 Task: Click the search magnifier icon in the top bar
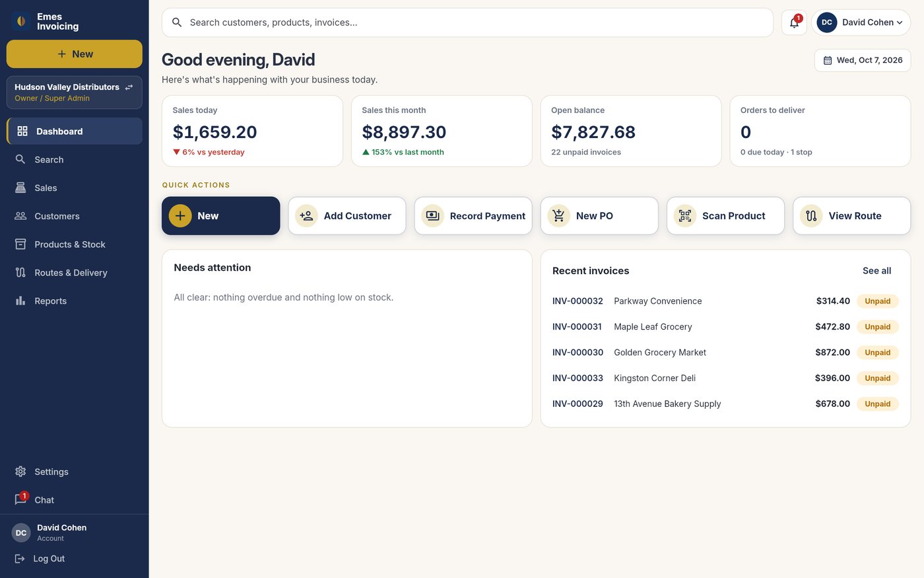coord(177,22)
